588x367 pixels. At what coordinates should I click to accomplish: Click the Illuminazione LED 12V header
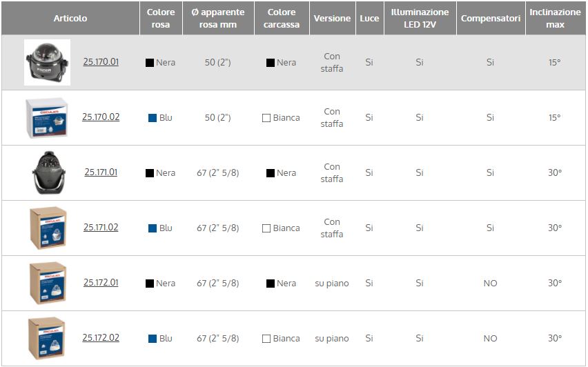pyautogui.click(x=420, y=19)
